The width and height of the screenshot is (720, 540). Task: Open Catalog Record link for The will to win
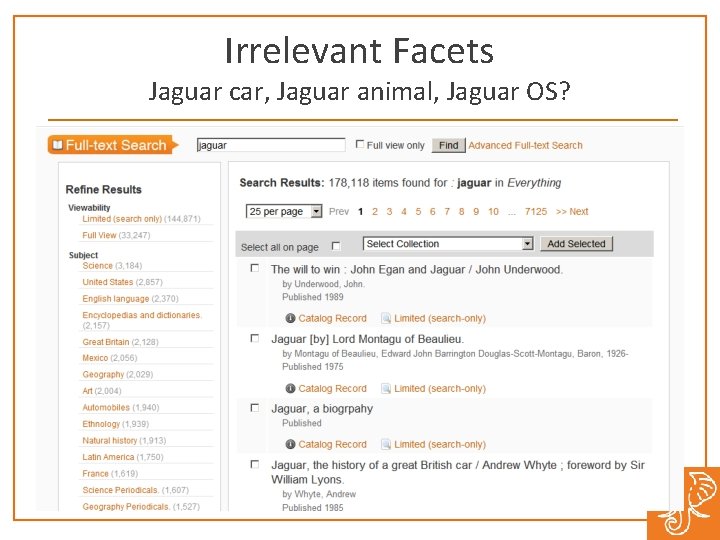pyautogui.click(x=332, y=318)
